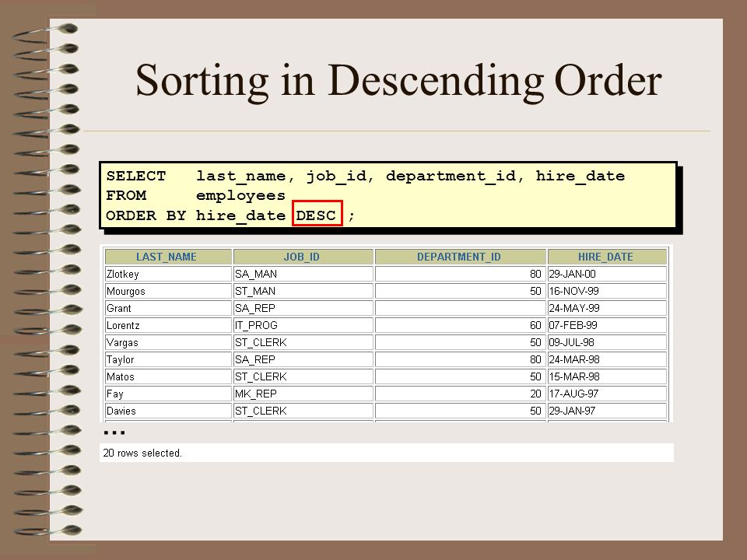Select the LAST_NAME column header
This screenshot has width=747, height=560.
click(x=168, y=257)
